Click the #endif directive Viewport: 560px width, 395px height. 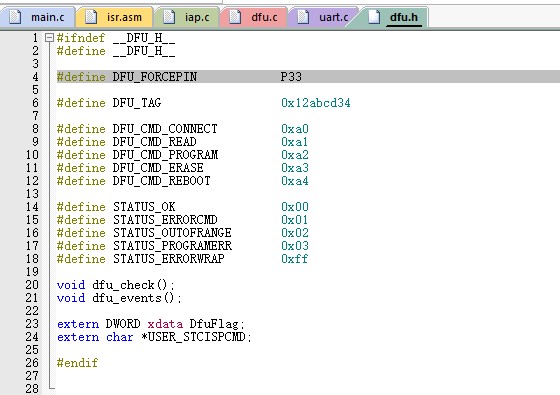click(x=78, y=363)
